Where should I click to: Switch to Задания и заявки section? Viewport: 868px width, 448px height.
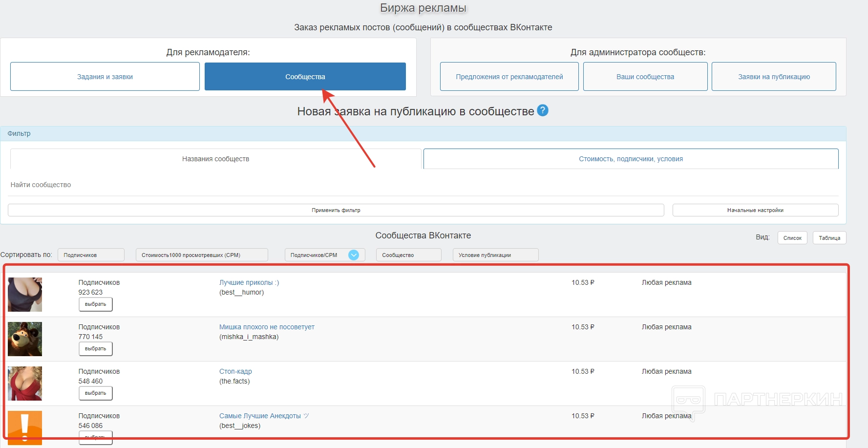[105, 77]
